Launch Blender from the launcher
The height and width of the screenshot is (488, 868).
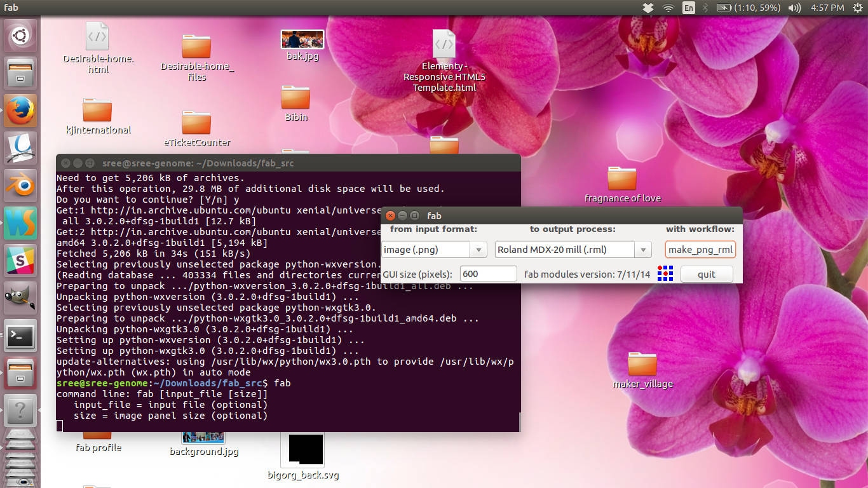pos(20,186)
